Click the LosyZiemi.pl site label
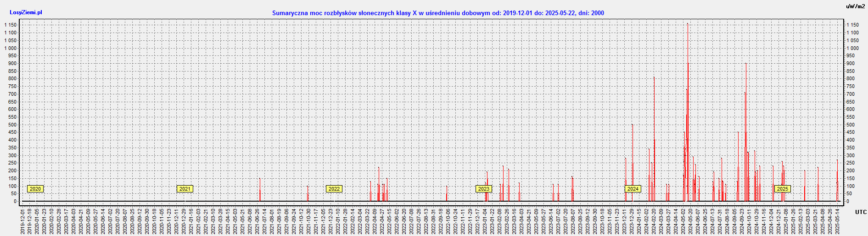868x236 pixels. [26, 12]
